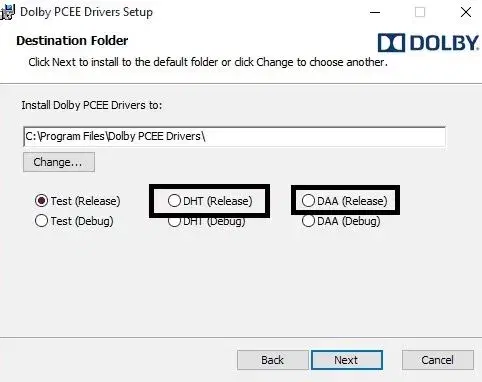The image size is (482, 382).
Task: Click the instruction text about default folder
Action: pyautogui.click(x=208, y=62)
